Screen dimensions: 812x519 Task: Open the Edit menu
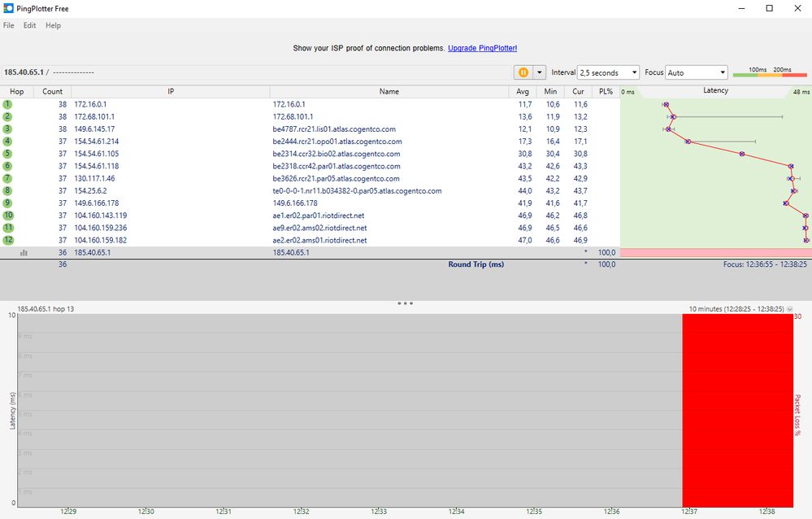[x=29, y=25]
